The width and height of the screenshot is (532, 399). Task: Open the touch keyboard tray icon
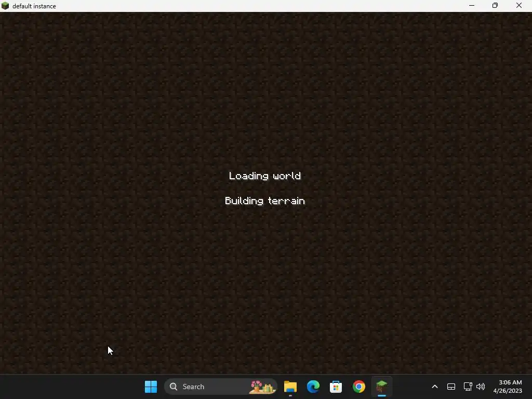click(451, 387)
